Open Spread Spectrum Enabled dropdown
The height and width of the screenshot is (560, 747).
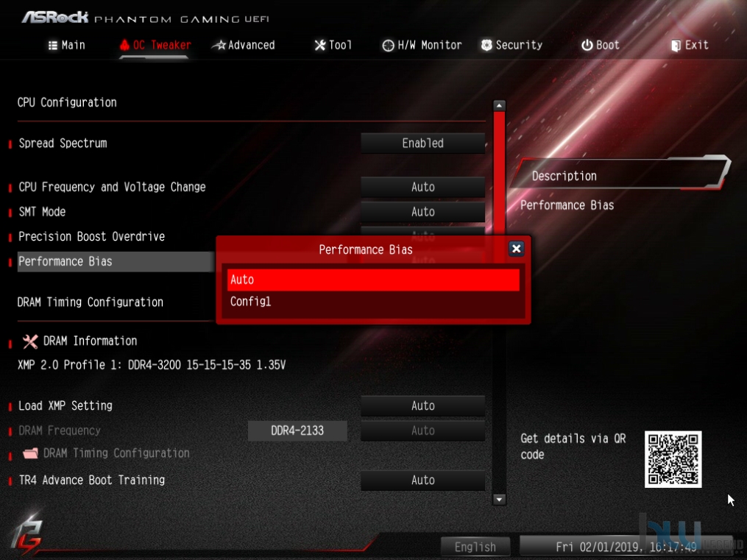coord(422,143)
